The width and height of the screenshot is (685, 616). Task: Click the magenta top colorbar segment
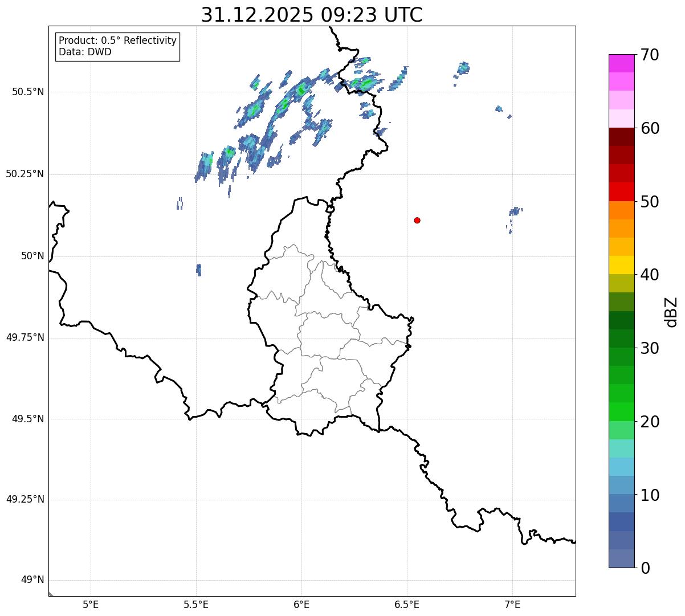pos(622,63)
